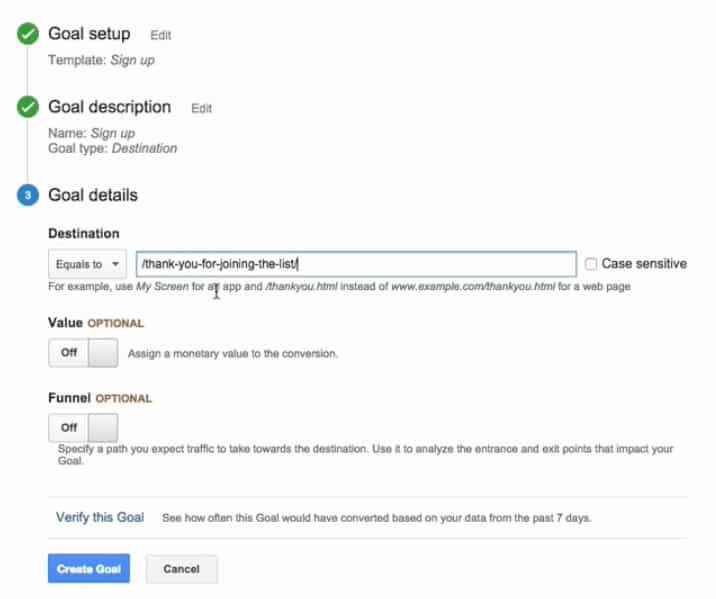716x599 pixels.
Task: Edit the Goal setup step
Action: click(161, 35)
